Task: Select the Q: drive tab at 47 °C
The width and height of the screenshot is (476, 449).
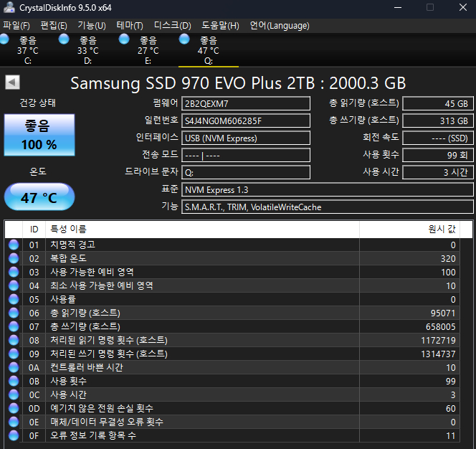Action: click(208, 50)
